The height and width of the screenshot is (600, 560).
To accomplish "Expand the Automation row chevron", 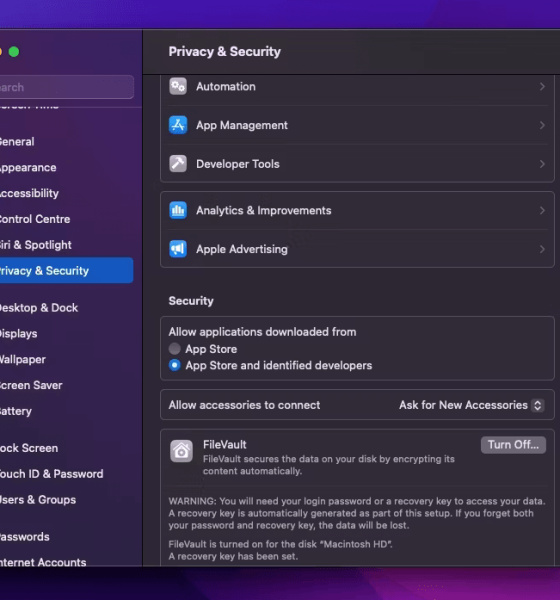I will click(x=542, y=86).
